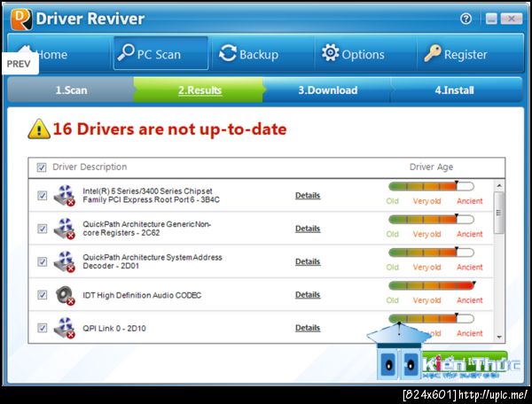Click the QuickPath System Address Decoder age bar
The image size is (532, 404).
[x=431, y=252]
